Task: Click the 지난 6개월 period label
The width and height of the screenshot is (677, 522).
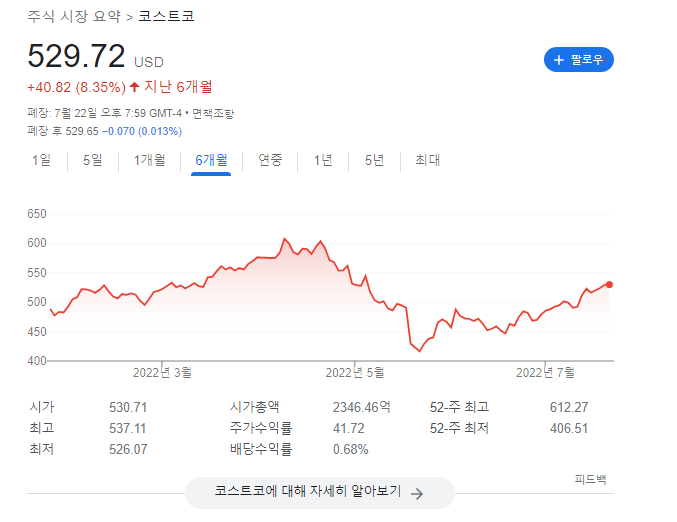Action: click(178, 87)
